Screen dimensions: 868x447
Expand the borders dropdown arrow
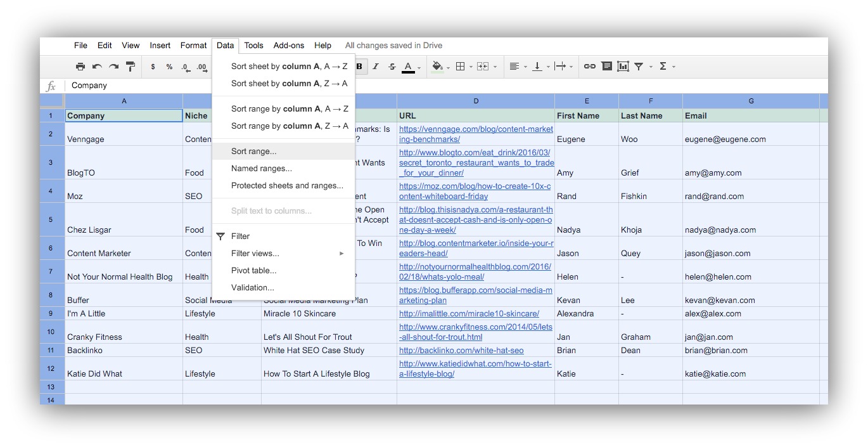click(x=471, y=67)
